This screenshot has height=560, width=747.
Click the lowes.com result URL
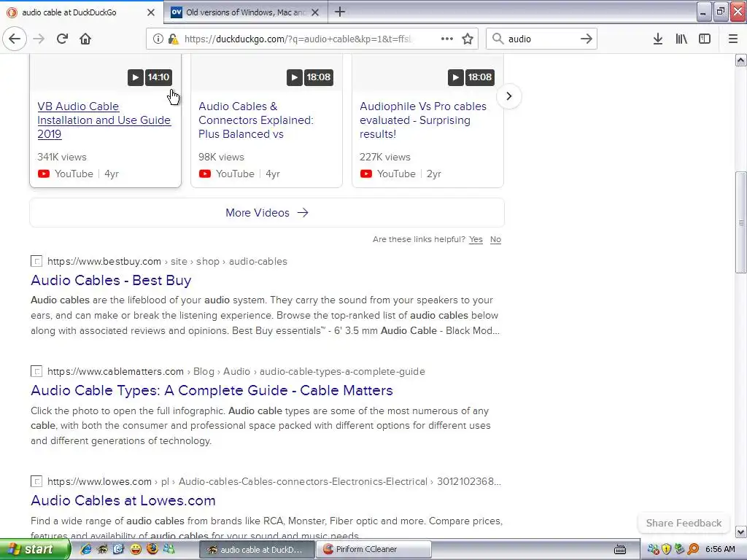[274, 481]
